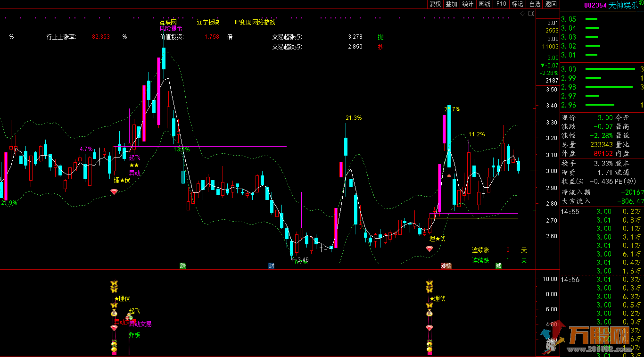644x357 pixels.
Task: Click the left 埋★伏 label on main chart
Action: click(122, 180)
